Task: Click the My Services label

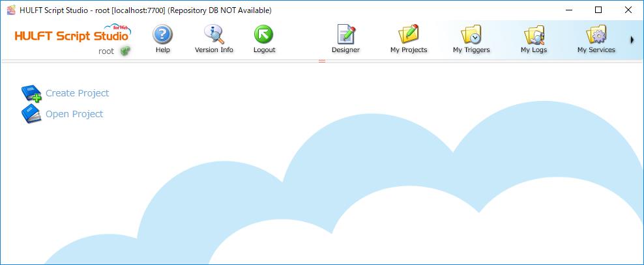Action: (x=596, y=50)
